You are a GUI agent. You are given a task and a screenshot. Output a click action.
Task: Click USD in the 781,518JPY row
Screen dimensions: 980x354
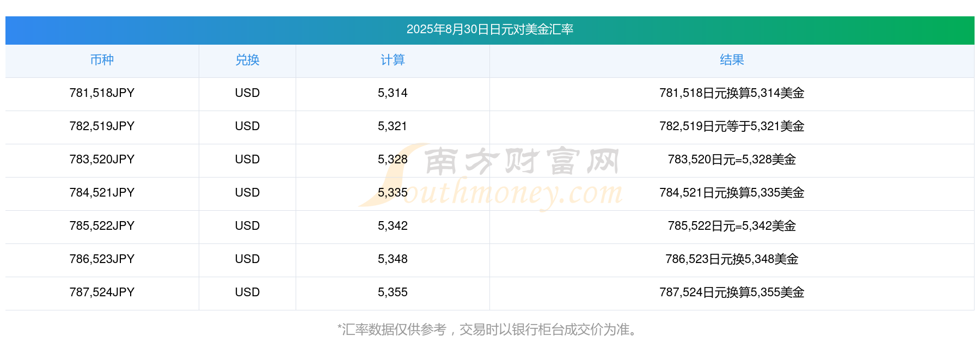tap(247, 93)
